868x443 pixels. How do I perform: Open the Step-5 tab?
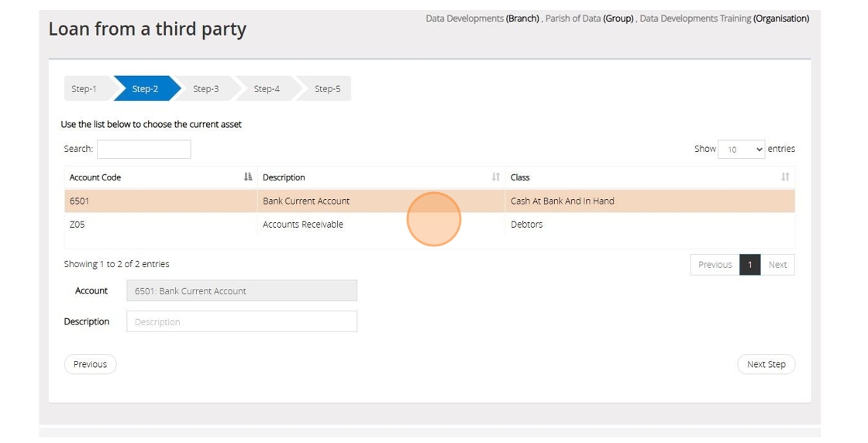coord(327,89)
